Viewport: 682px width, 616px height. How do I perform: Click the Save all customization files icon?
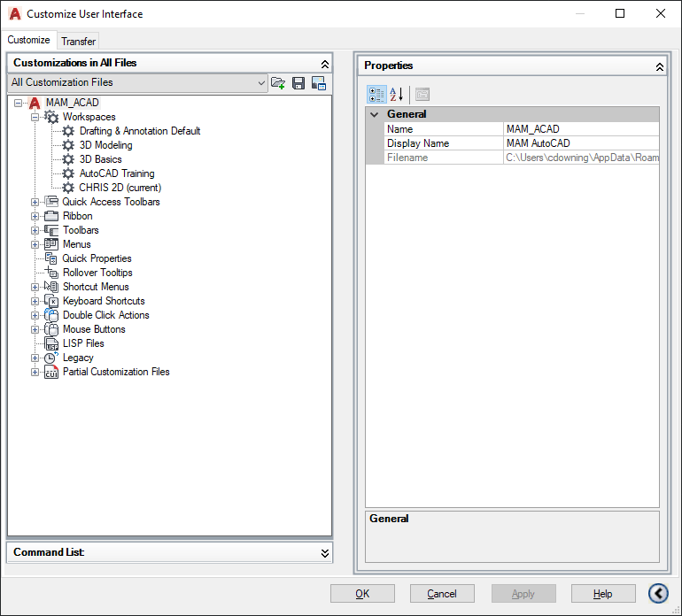coord(298,82)
